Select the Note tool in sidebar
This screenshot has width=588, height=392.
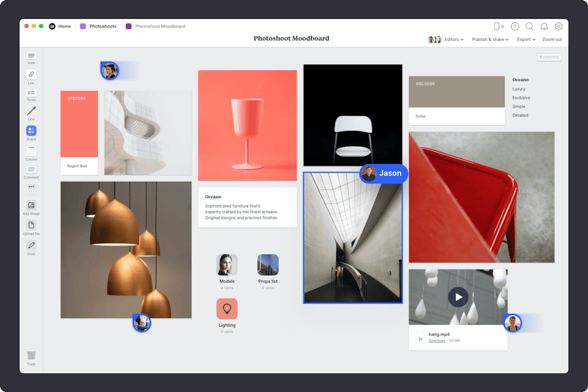point(31,56)
